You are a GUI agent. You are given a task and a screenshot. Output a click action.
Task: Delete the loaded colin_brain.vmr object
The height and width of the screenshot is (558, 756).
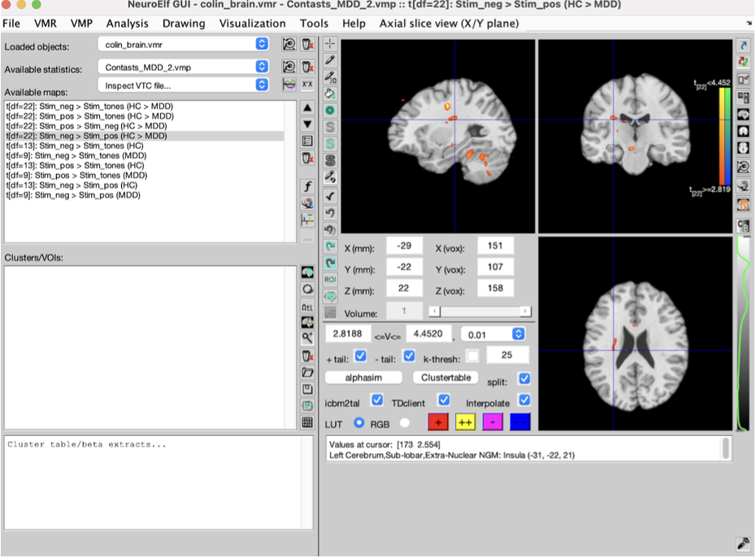307,45
